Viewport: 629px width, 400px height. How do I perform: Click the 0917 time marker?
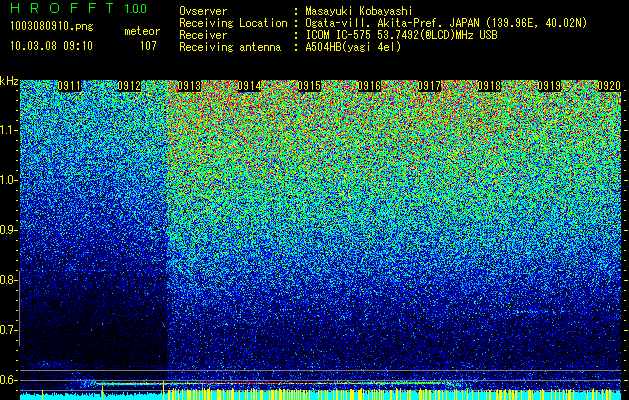[429, 86]
